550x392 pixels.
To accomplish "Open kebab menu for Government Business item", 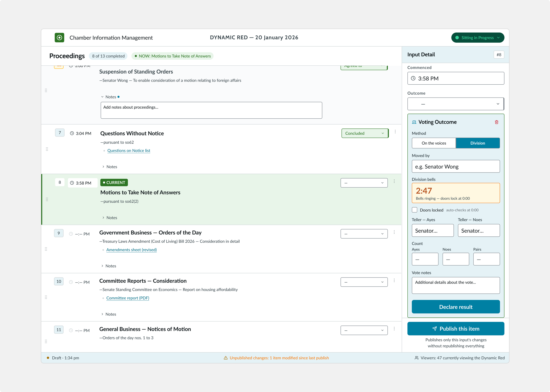I will (x=394, y=232).
